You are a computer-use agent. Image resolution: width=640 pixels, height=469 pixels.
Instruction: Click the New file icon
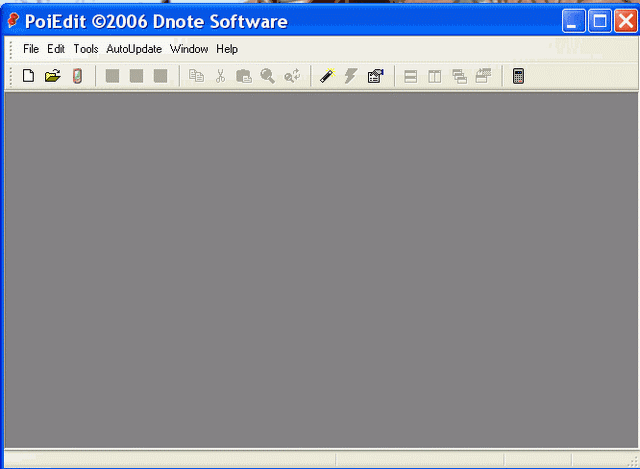coord(29,76)
